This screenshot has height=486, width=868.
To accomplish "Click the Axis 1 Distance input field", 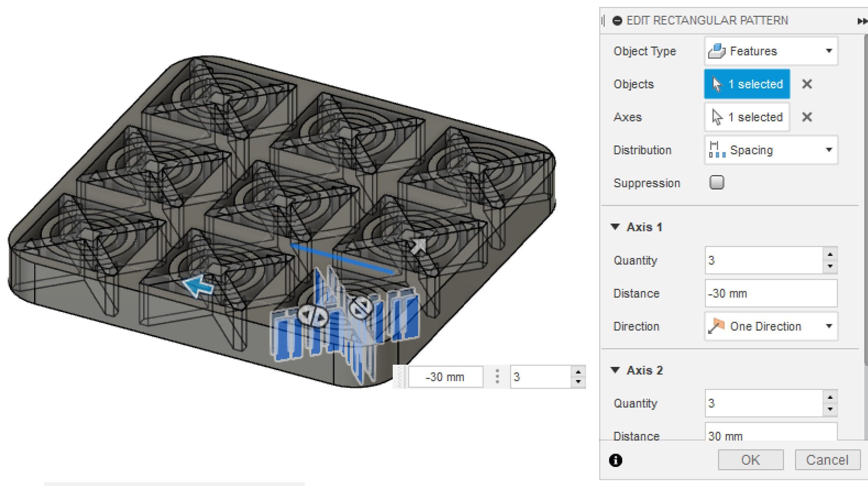I will (x=770, y=294).
